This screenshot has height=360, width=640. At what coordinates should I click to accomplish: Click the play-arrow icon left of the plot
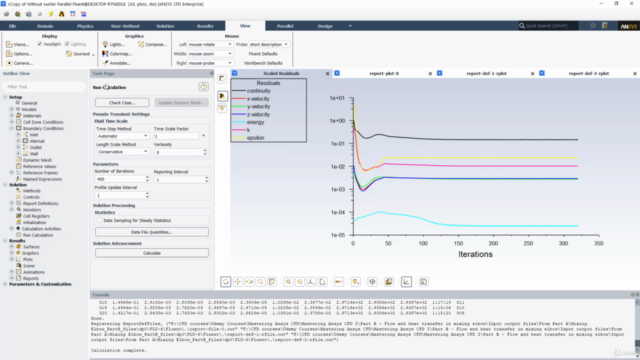[x=222, y=96]
